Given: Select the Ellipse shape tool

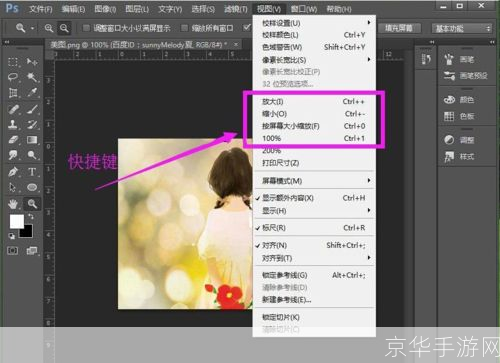Looking at the screenshot, I should click(x=32, y=187).
